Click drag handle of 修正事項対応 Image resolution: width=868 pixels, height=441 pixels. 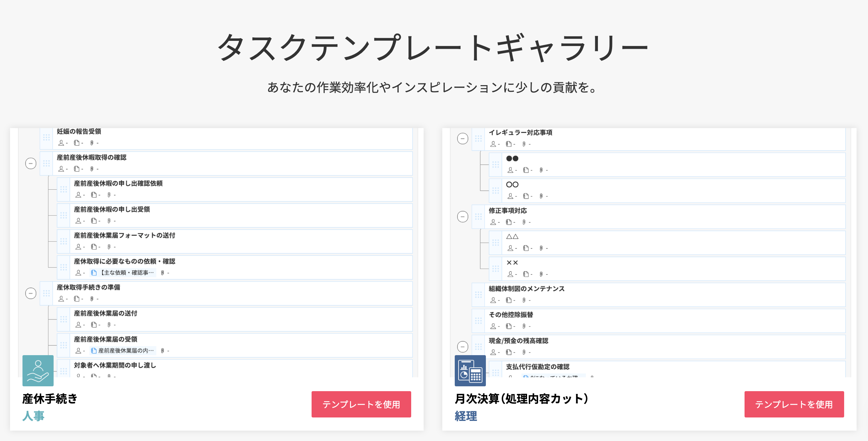478,217
